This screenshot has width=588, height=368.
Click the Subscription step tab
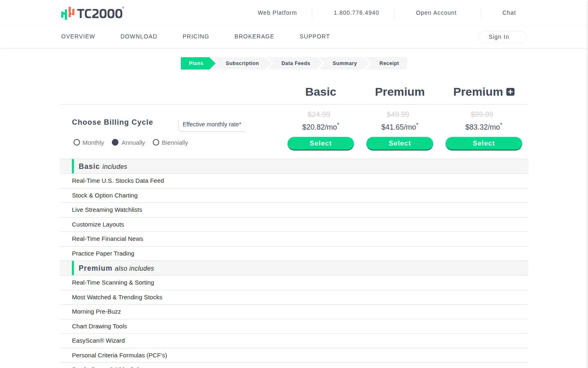242,63
